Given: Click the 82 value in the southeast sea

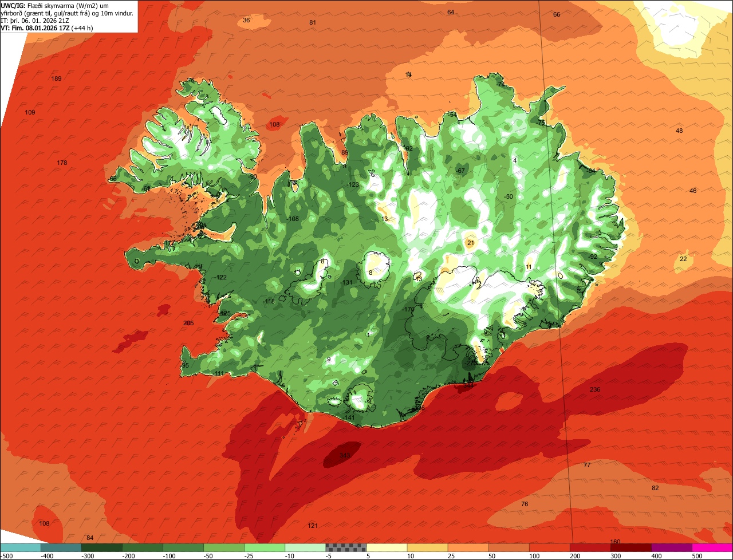Looking at the screenshot, I should click(655, 488).
